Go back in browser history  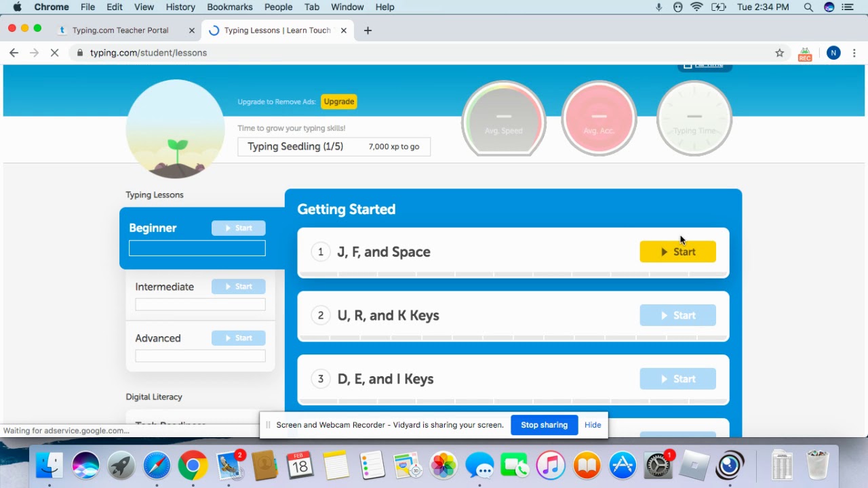[14, 53]
